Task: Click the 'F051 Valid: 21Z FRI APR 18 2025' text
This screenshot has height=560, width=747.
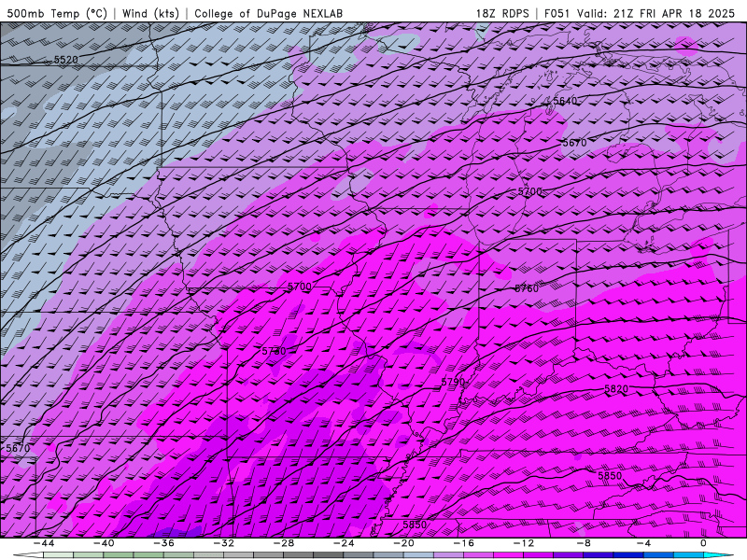Action: (x=640, y=13)
